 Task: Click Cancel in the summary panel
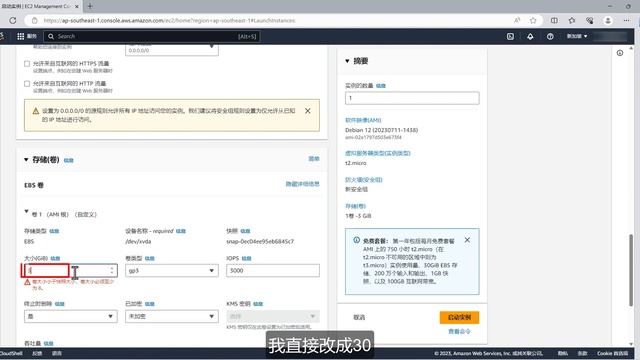click(359, 317)
